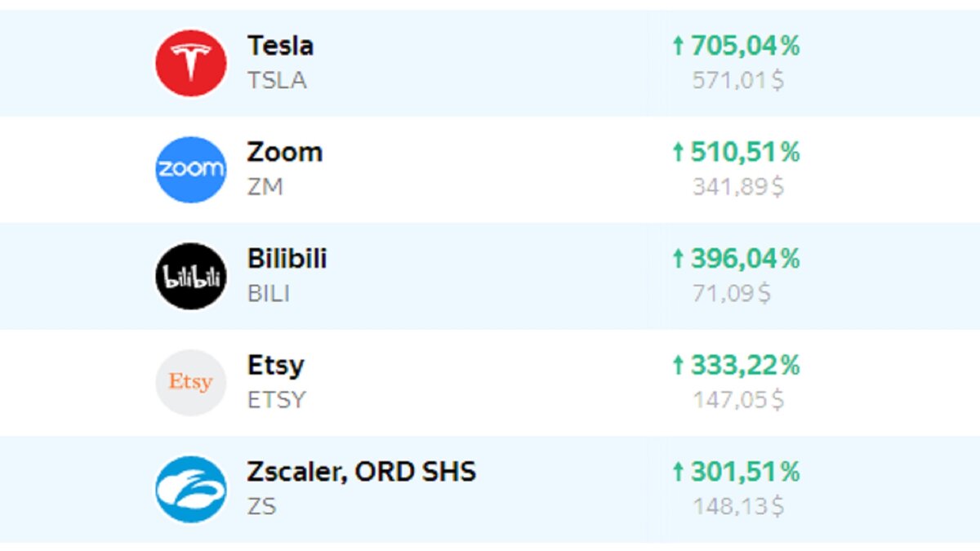This screenshot has width=980, height=551.
Task: Select the BILI ticker symbol
Action: point(269,294)
